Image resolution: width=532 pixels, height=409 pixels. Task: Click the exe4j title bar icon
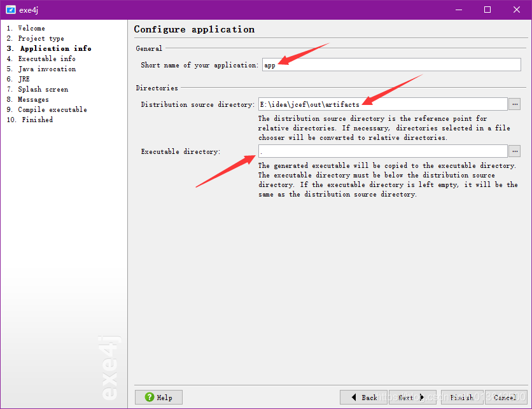pos(11,10)
